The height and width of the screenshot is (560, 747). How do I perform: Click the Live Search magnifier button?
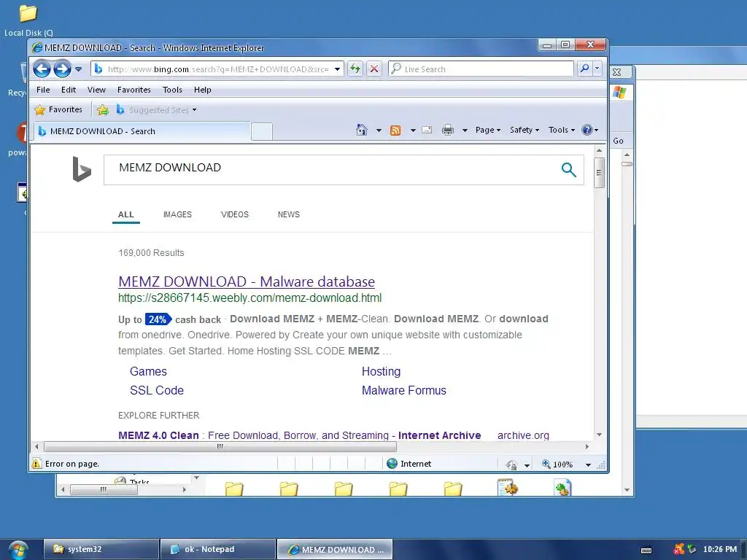[x=584, y=69]
